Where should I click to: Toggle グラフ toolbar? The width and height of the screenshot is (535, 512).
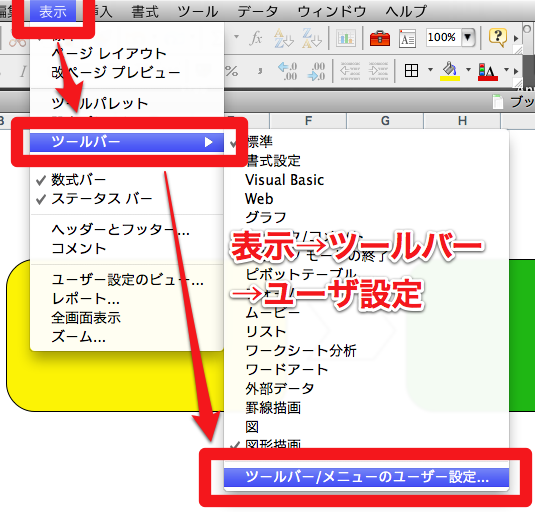pos(366,217)
